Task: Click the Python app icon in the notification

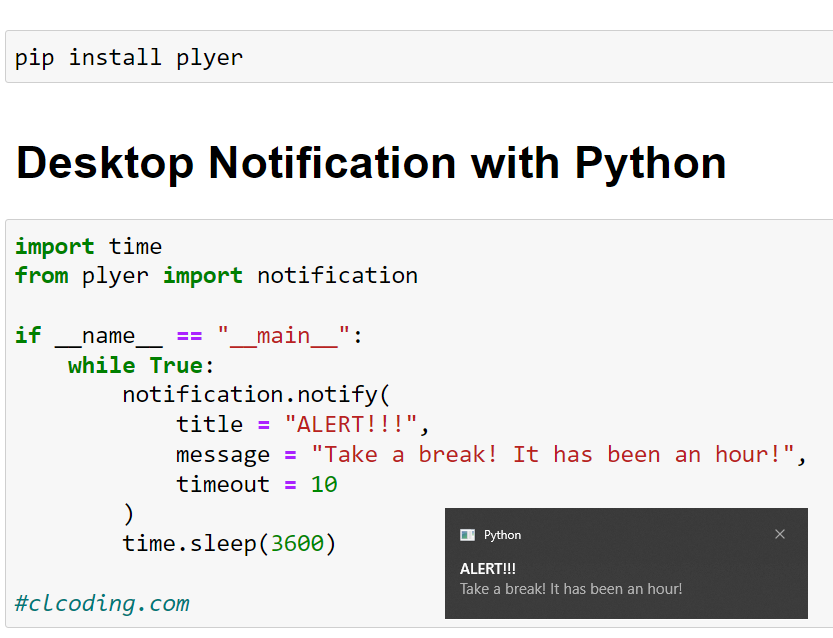Action: click(x=467, y=534)
